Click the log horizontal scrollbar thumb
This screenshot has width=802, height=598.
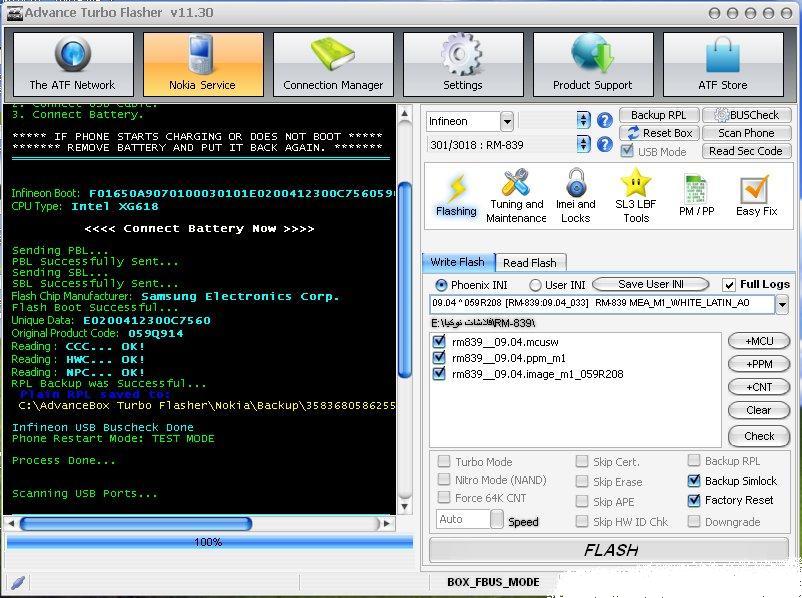pyautogui.click(x=136, y=523)
